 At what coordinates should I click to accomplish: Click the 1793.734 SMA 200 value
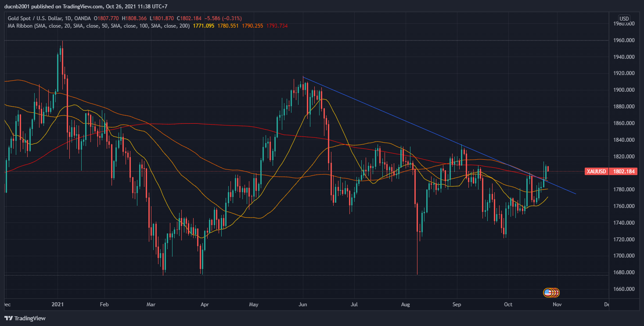(x=277, y=26)
